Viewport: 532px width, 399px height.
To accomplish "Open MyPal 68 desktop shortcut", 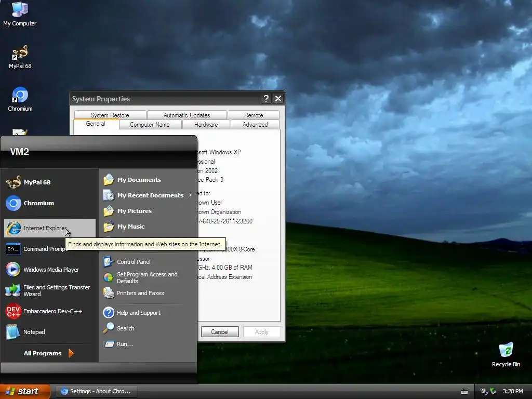I will 20,57.
